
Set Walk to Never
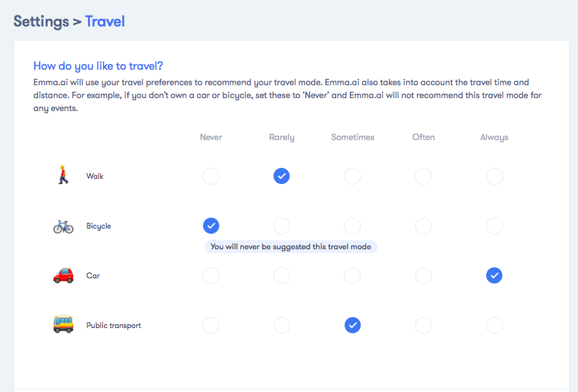211,176
